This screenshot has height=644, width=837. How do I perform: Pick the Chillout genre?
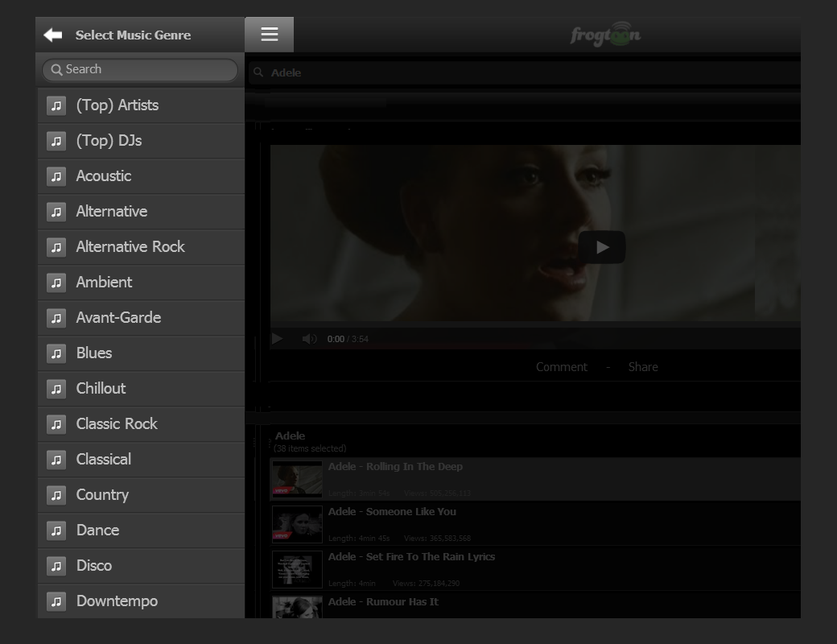pos(101,389)
